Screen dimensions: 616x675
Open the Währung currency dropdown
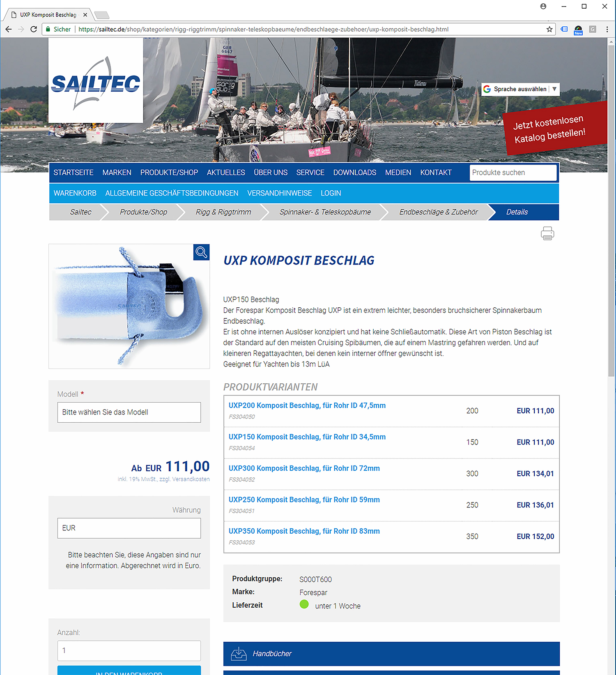[129, 528]
